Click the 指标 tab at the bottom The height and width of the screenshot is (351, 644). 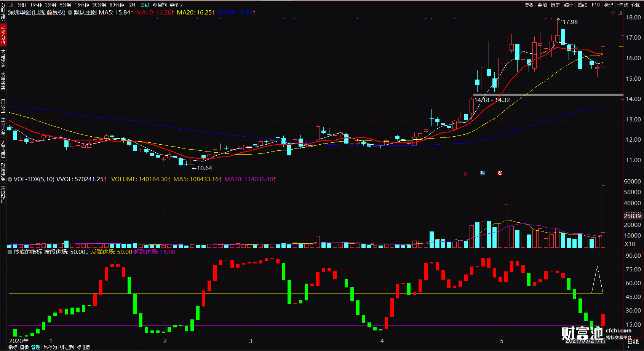[13, 347]
